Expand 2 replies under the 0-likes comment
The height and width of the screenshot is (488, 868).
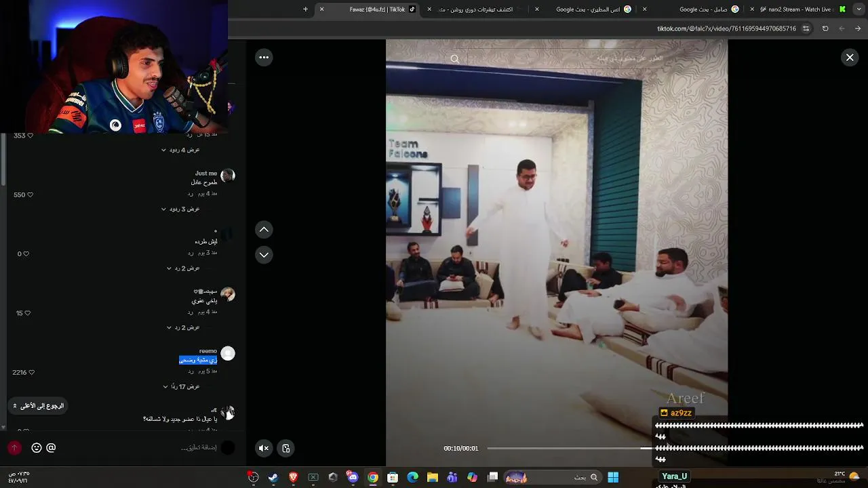[183, 268]
